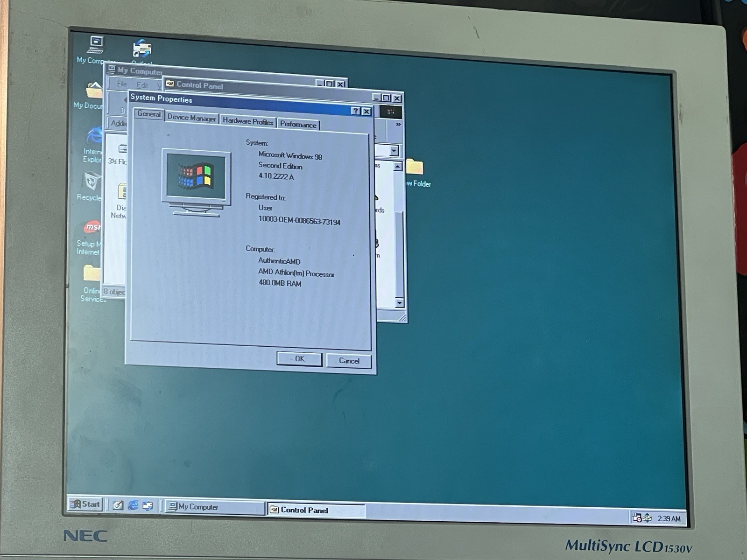Click the Control Panel window title bar icon
Image resolution: width=747 pixels, height=560 pixels.
170,84
